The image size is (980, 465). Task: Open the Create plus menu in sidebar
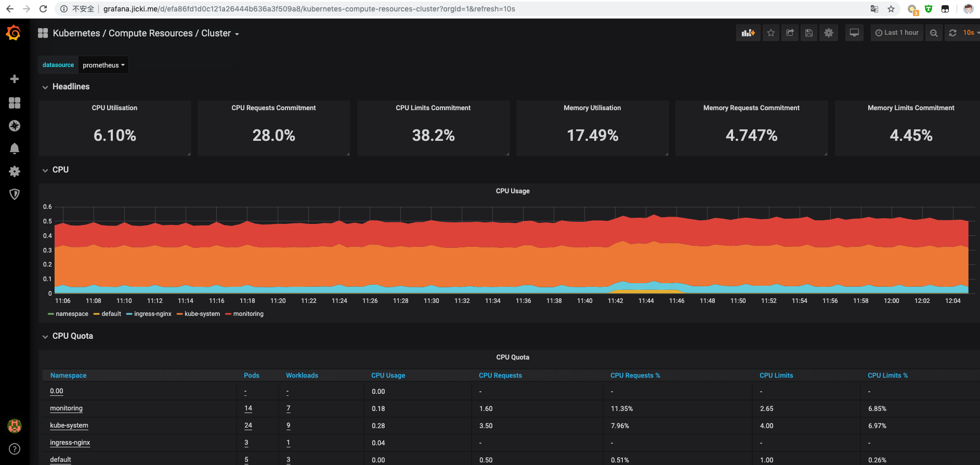(x=15, y=79)
